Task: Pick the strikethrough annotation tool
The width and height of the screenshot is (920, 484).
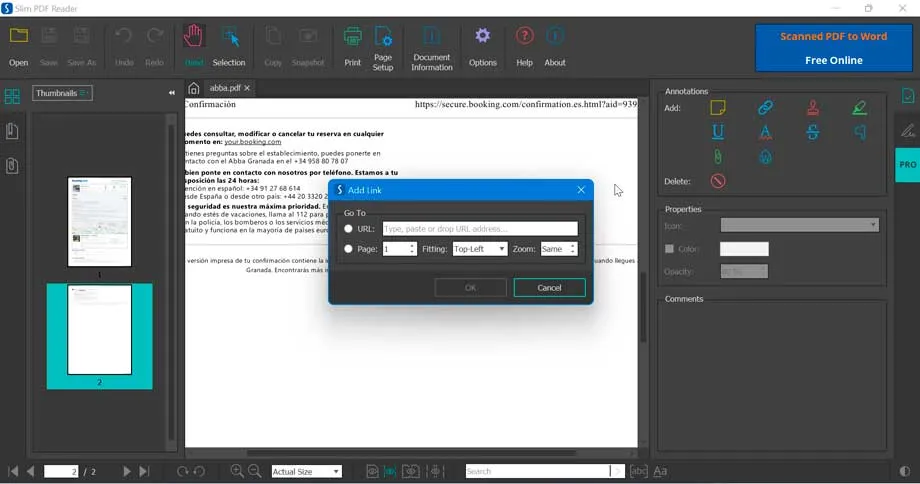Action: [813, 132]
